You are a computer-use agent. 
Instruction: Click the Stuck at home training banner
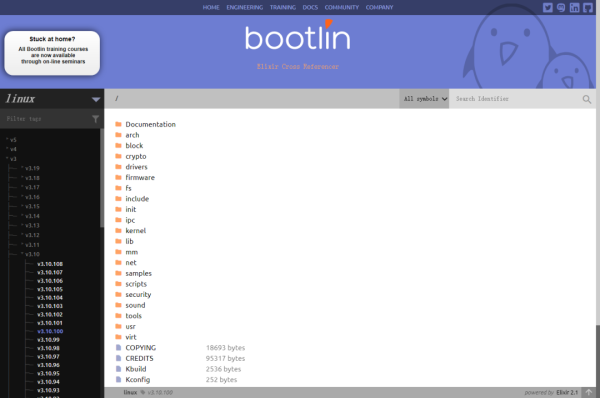[52, 53]
